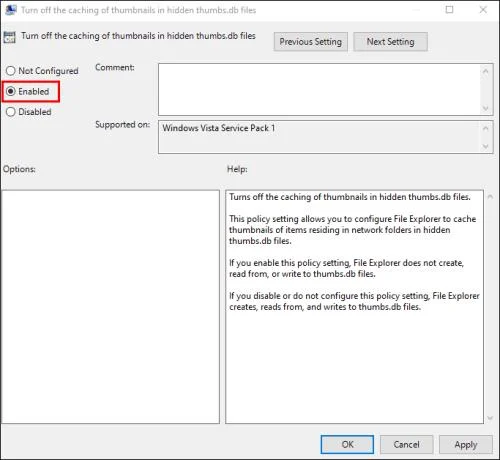Viewport: 500px width, 460px height.
Task: Go to Next Setting
Action: click(390, 42)
